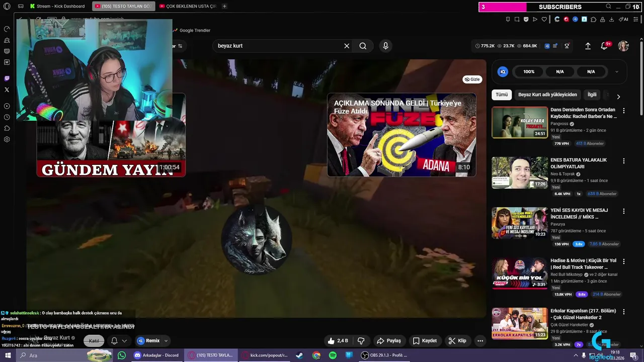Click the vidIQ trophy icon in stats bar

coord(567,46)
